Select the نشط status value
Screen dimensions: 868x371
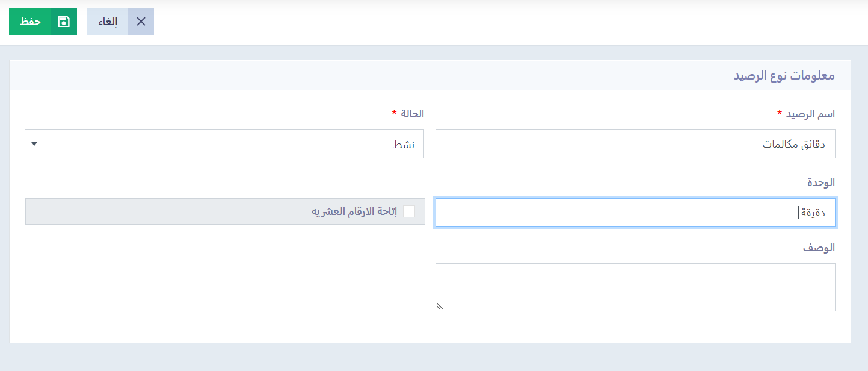[404, 145]
